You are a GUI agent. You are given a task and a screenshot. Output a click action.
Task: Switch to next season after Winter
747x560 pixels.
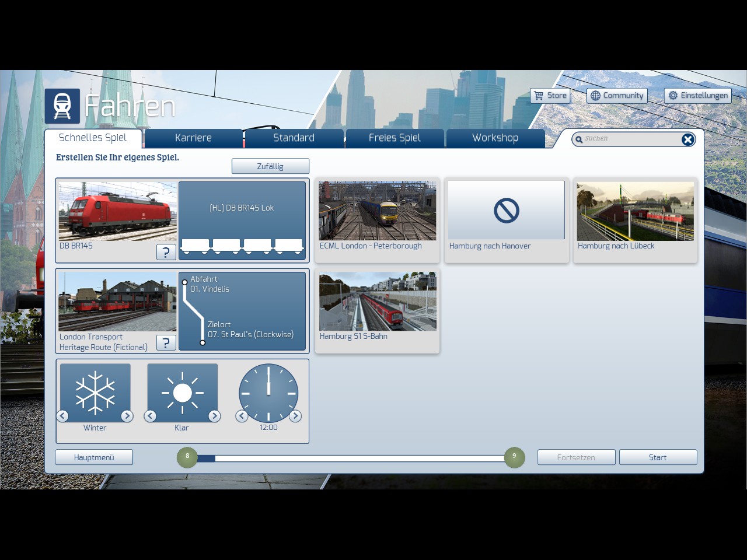pos(127,416)
